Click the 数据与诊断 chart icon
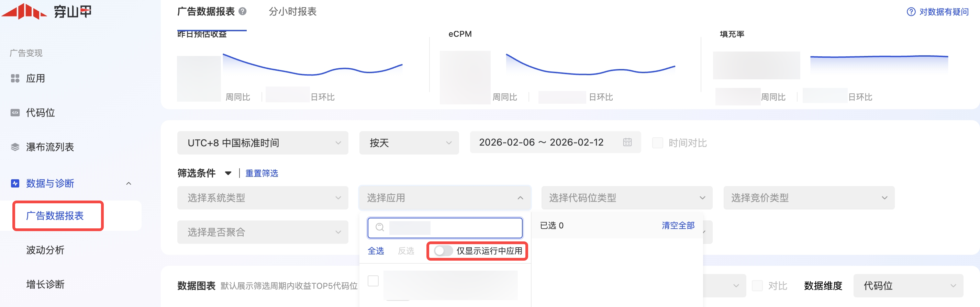This screenshot has width=980, height=307. point(15,183)
